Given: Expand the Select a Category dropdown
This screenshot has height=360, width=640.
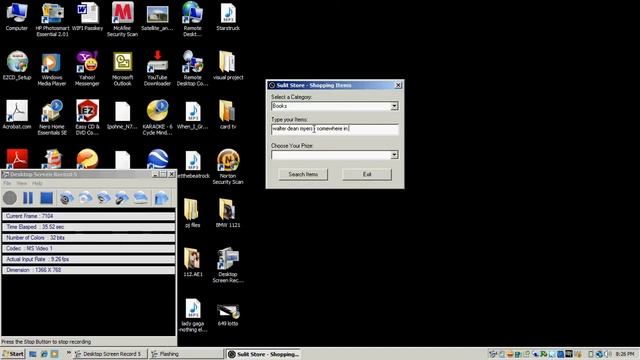Looking at the screenshot, I should click(394, 106).
